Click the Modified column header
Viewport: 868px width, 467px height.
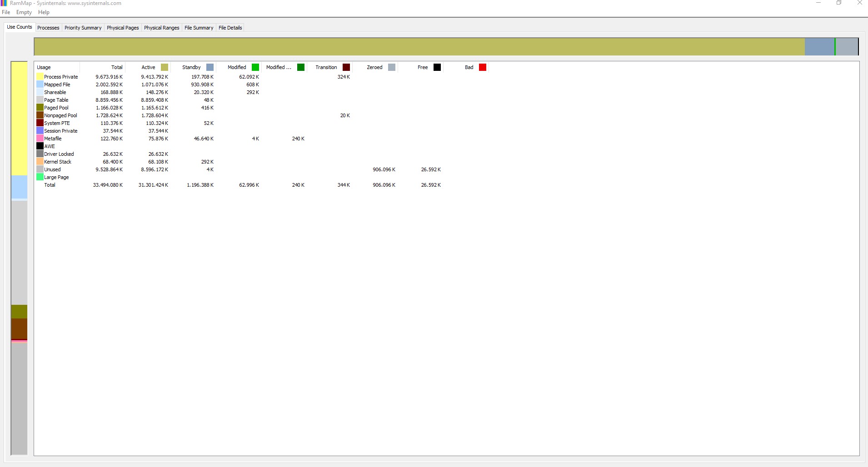[239, 67]
